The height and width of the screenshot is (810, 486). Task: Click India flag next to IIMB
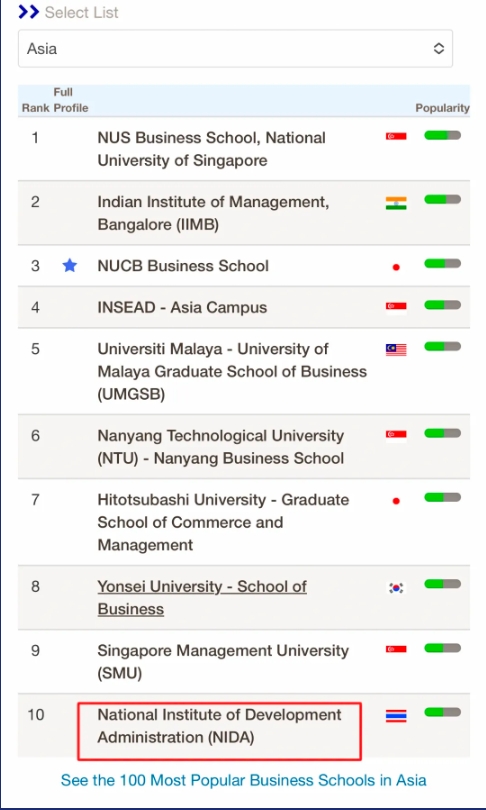(396, 203)
